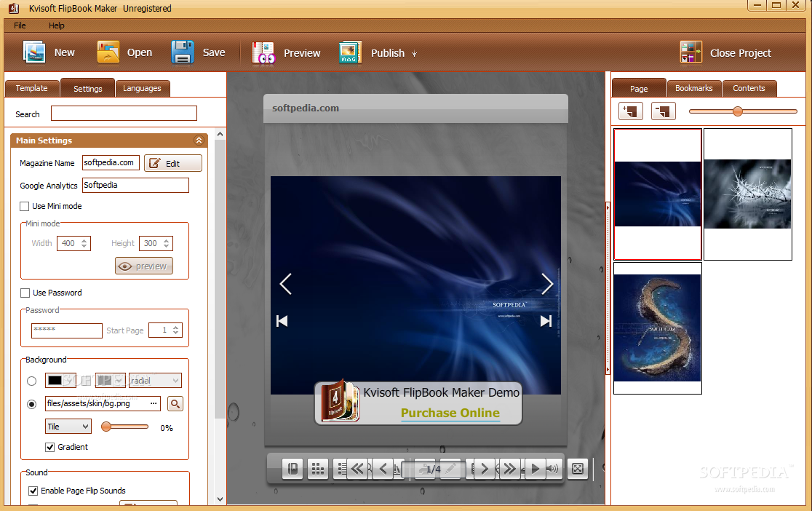Screen dimensions: 812x511
Task: Flip to previous page with left arrow on book
Action: point(286,284)
